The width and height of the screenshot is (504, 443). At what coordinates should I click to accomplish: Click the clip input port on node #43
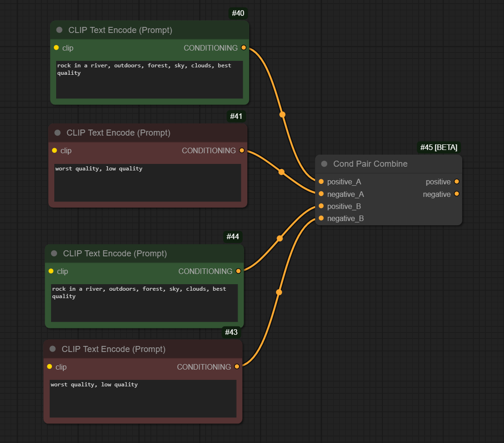coord(48,367)
